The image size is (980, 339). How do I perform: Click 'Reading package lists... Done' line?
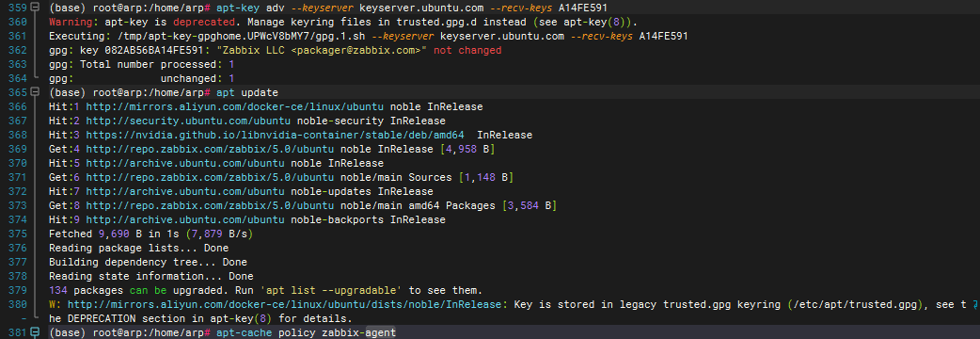click(x=139, y=249)
